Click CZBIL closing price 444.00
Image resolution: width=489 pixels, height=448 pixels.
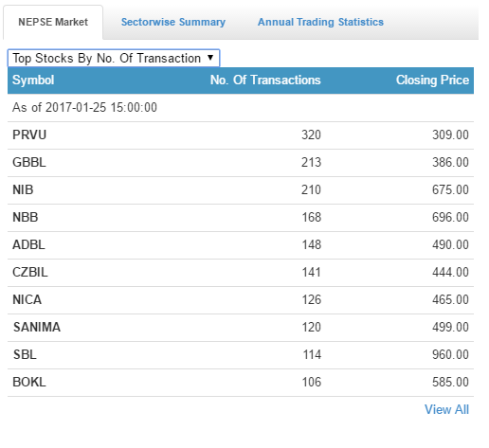[x=450, y=273]
